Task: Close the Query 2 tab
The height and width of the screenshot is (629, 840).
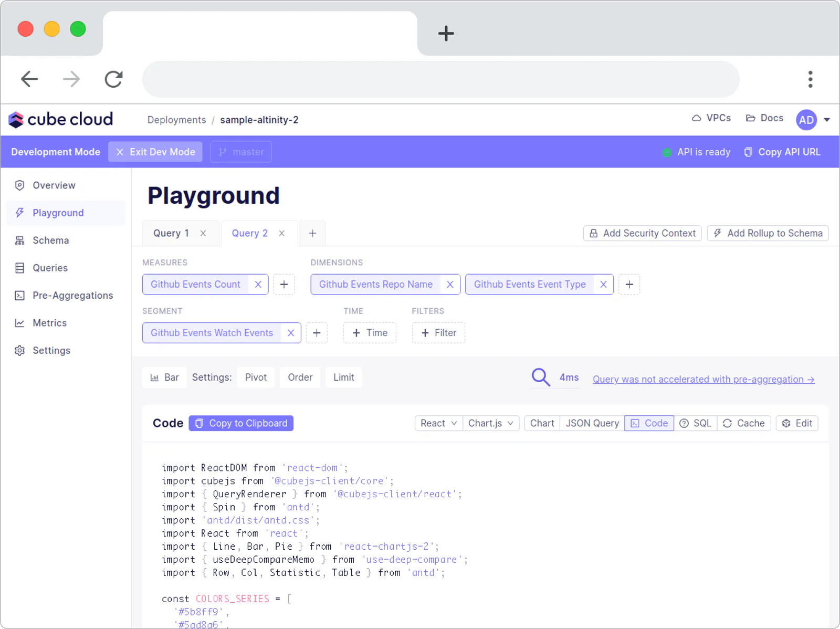Action: click(282, 233)
